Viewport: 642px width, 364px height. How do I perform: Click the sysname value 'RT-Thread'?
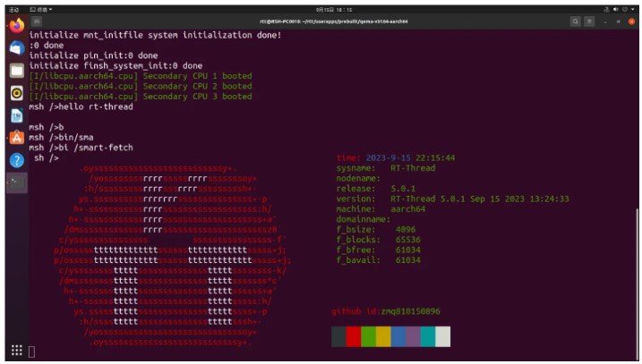click(413, 168)
